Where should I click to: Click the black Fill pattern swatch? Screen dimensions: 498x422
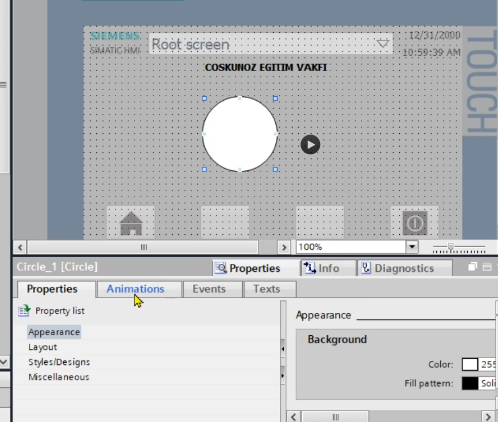click(x=470, y=383)
